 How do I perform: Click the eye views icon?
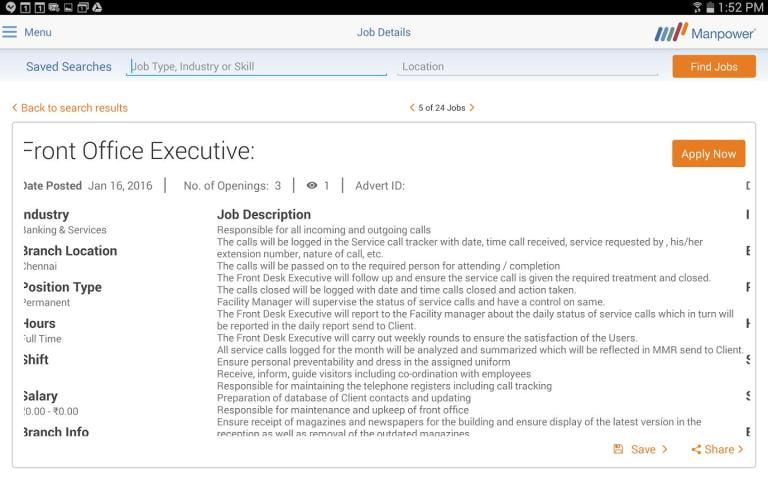coord(312,186)
